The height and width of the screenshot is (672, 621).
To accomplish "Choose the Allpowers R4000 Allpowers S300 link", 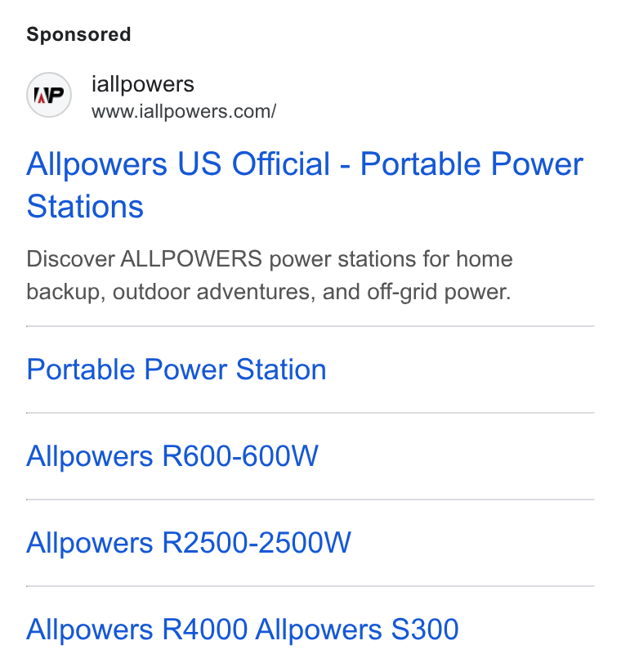I will point(243,629).
